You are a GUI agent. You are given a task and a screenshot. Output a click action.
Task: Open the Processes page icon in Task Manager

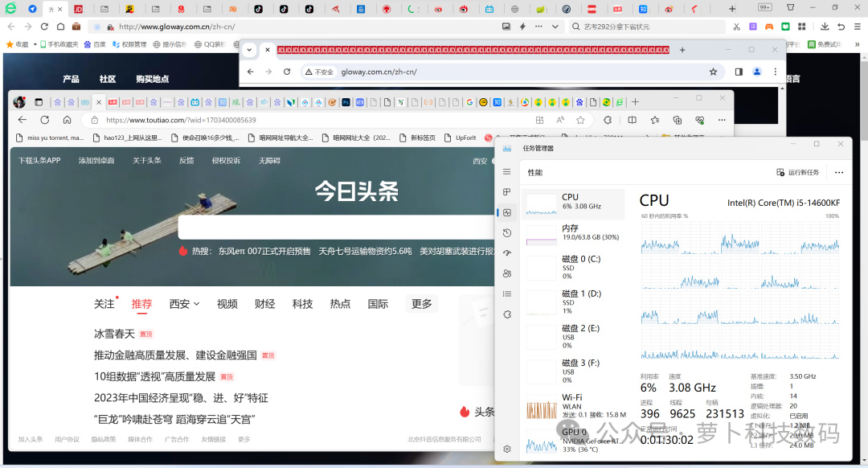pos(506,192)
